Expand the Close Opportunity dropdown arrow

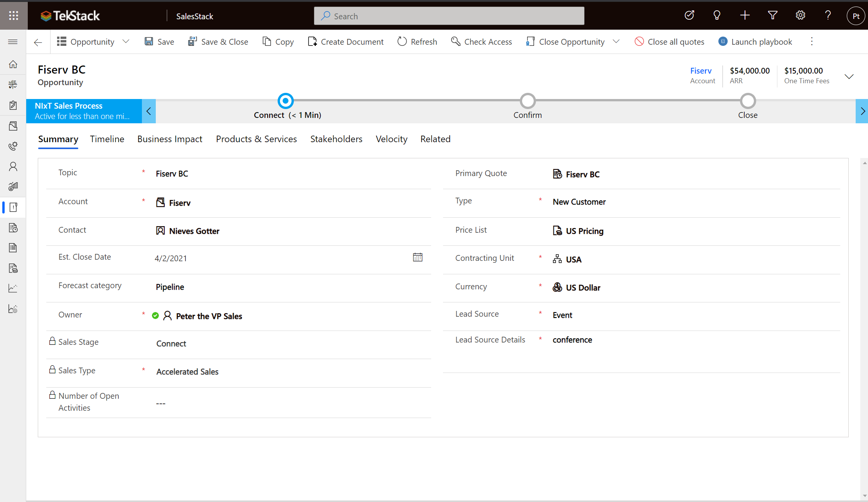616,42
